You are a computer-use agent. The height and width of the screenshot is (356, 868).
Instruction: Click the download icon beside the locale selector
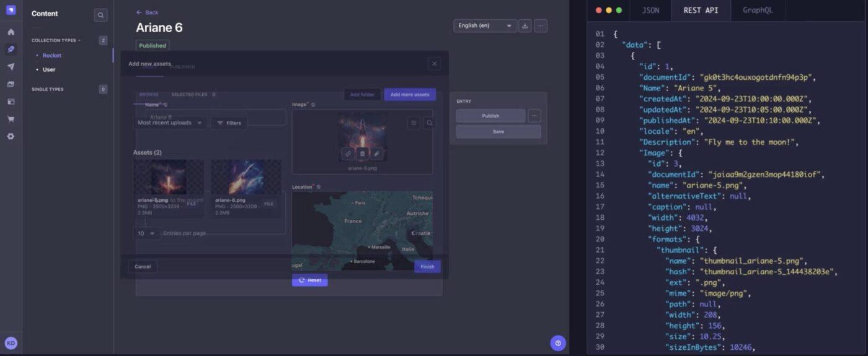(525, 25)
